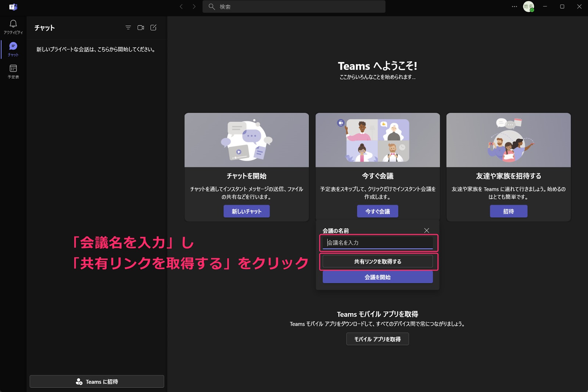This screenshot has height=392, width=588.
Task: Click the new private conversation hint text
Action: pos(96,49)
